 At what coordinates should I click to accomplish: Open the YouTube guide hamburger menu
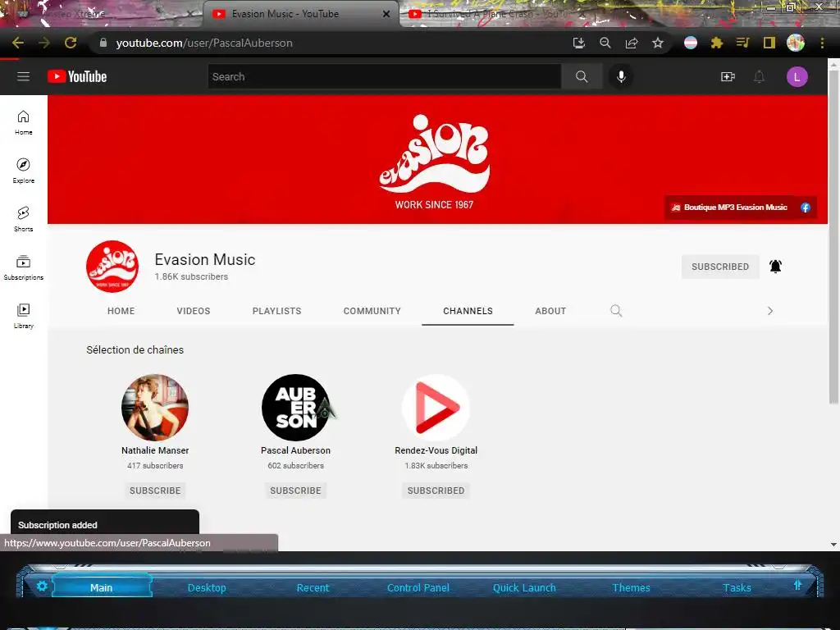click(23, 76)
